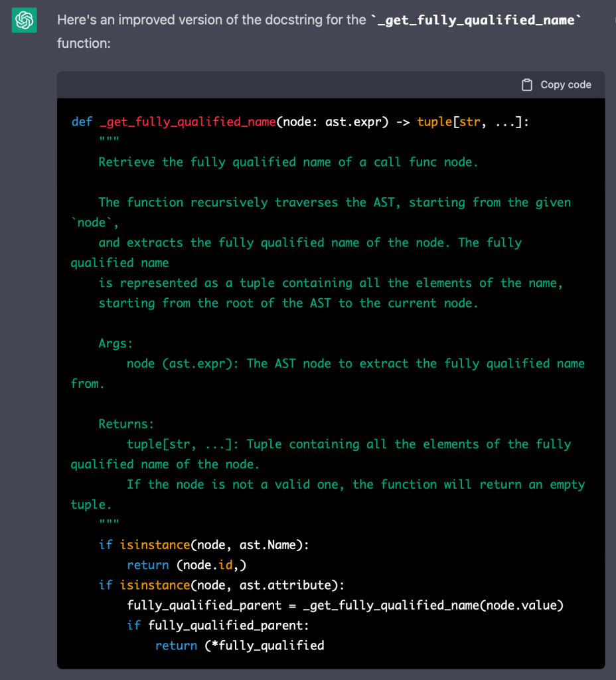Click the blue def keyword
Screen dimensions: 616x680
coord(82,122)
